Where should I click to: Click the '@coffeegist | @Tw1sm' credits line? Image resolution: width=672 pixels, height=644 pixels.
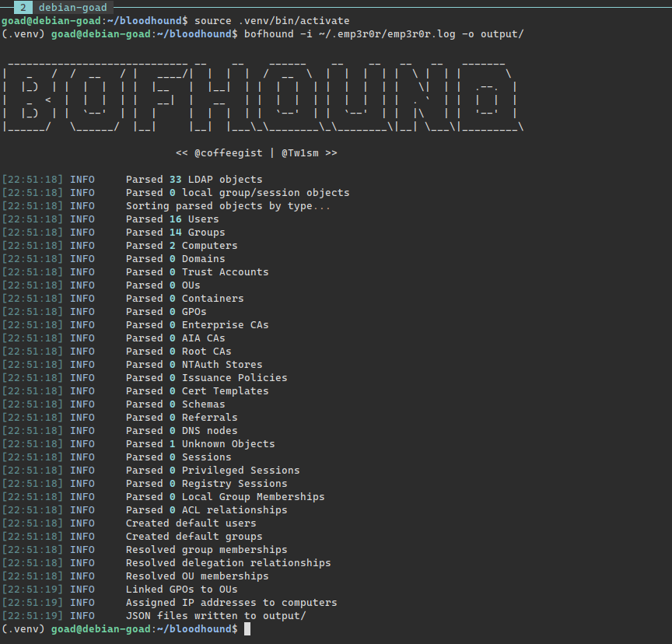[x=257, y=153]
